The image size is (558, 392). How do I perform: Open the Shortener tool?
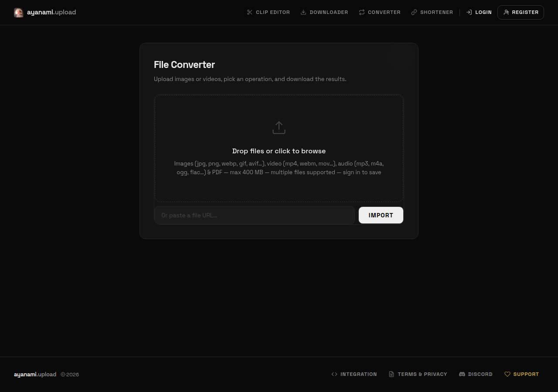tap(432, 12)
